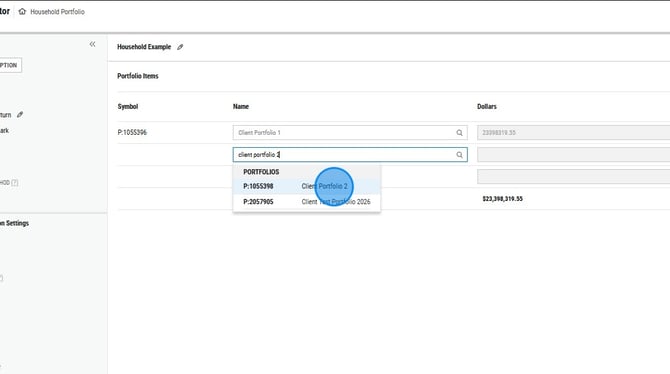Click the pencil icon in the left sidebar
670x374 pixels.
coord(20,115)
